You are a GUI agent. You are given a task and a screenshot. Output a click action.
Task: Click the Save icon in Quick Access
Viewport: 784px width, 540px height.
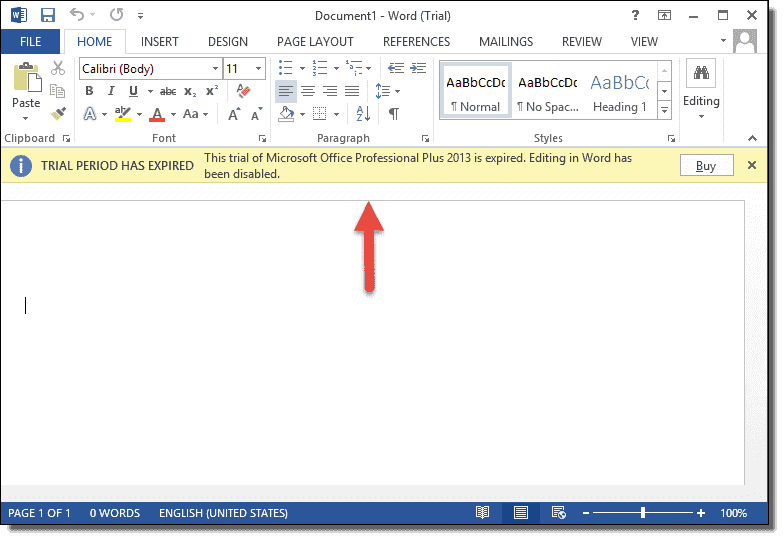[48, 15]
